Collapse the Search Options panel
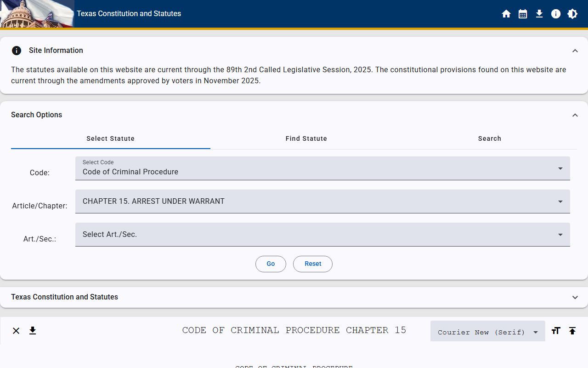588x368 pixels. click(x=575, y=115)
